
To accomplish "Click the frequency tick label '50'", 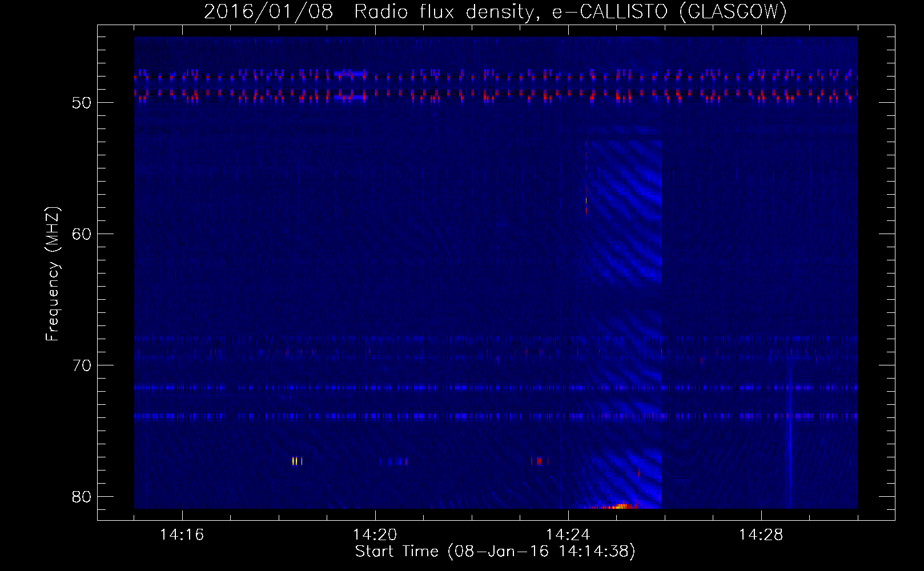I will coord(82,103).
